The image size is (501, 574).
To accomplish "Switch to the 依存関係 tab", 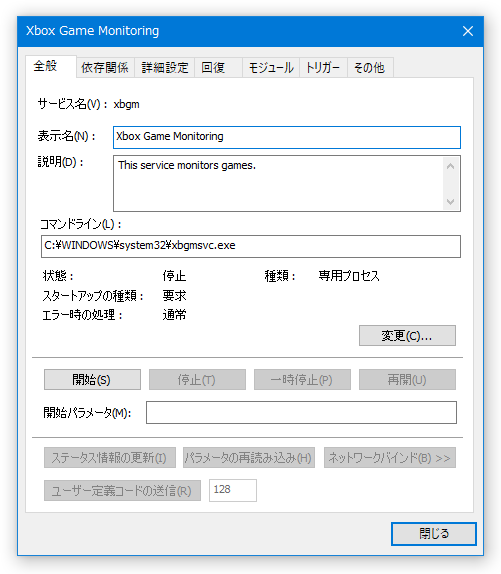I will tap(105, 68).
